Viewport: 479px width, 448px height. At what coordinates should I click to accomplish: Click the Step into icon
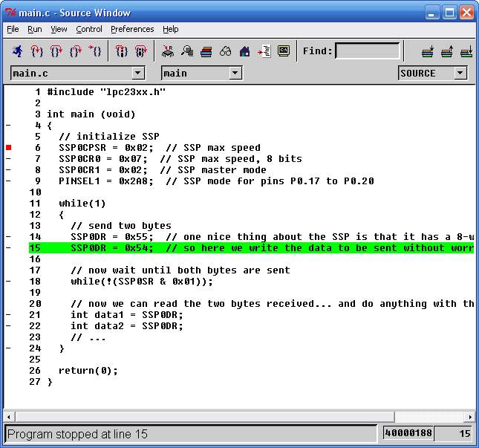[x=36, y=51]
